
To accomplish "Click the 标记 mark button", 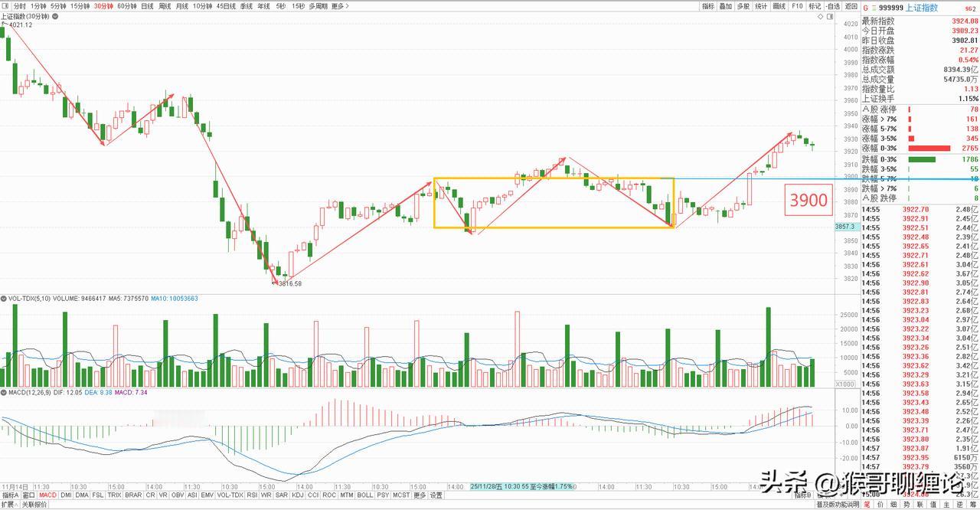I will pos(815,6).
